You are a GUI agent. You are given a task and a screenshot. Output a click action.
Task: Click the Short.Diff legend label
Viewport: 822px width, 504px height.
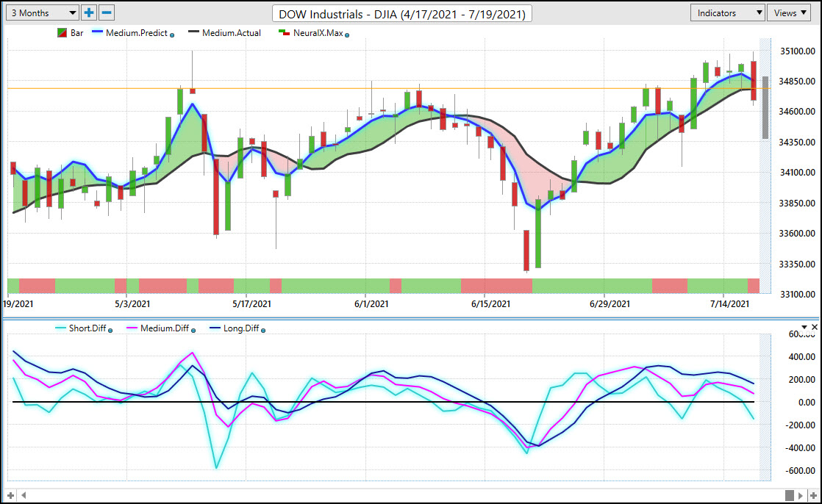point(87,328)
